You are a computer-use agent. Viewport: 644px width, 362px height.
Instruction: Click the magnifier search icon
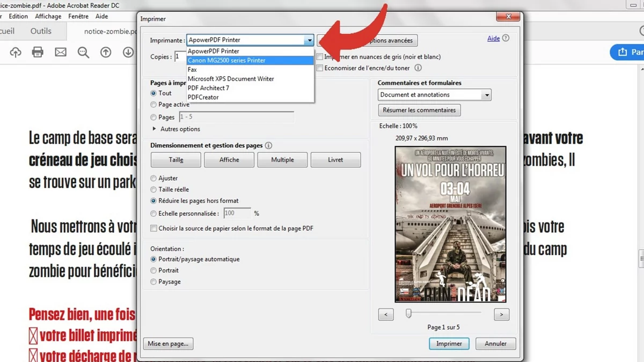83,52
